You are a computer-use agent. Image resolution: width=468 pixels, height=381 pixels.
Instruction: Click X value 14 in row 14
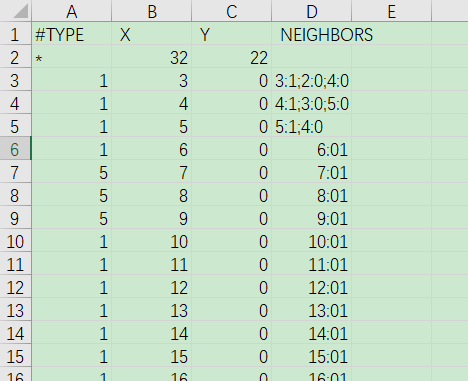point(151,333)
